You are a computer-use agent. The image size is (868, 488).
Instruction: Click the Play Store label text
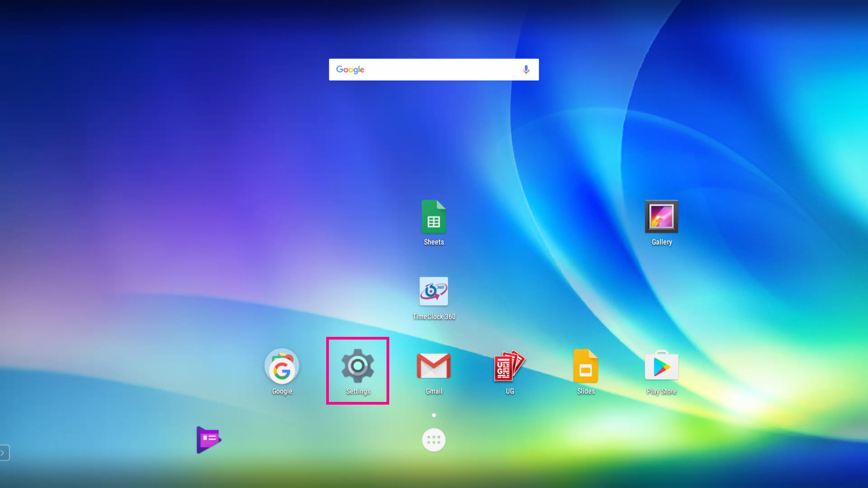[662, 391]
